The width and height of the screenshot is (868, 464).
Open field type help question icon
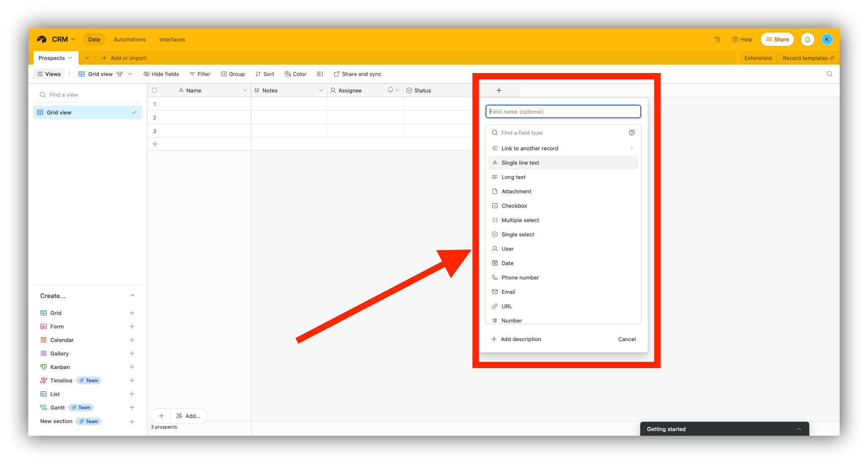pyautogui.click(x=631, y=133)
